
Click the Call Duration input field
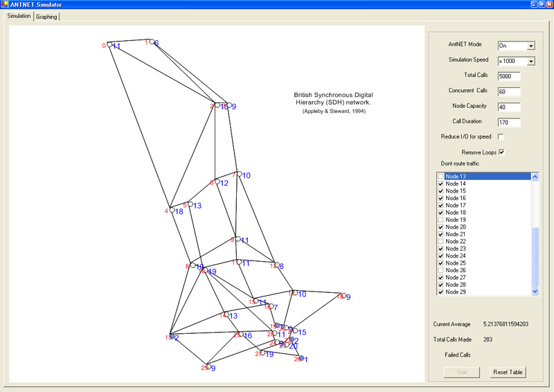(x=509, y=123)
